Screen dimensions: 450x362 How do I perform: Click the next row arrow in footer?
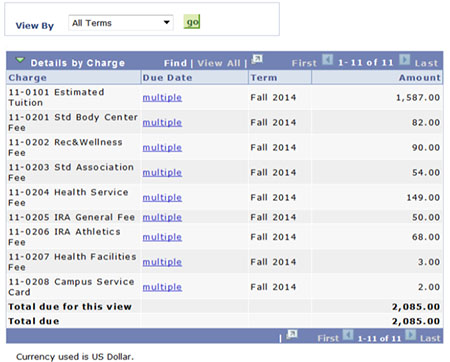tap(410, 335)
